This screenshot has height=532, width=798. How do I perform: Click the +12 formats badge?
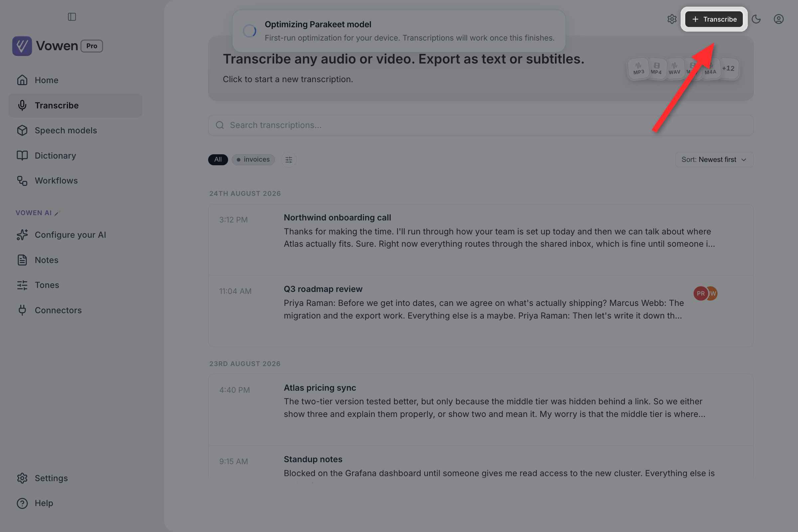728,68
